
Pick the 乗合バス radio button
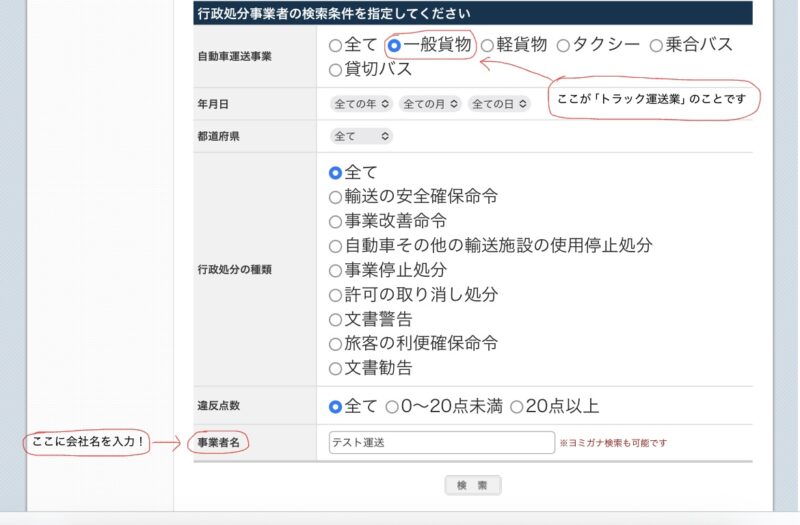tap(656, 45)
